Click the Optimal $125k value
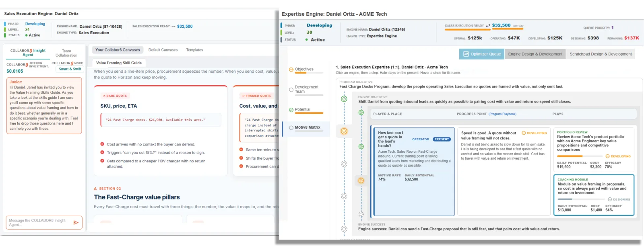Screen dimensions: 644x246 475,38
